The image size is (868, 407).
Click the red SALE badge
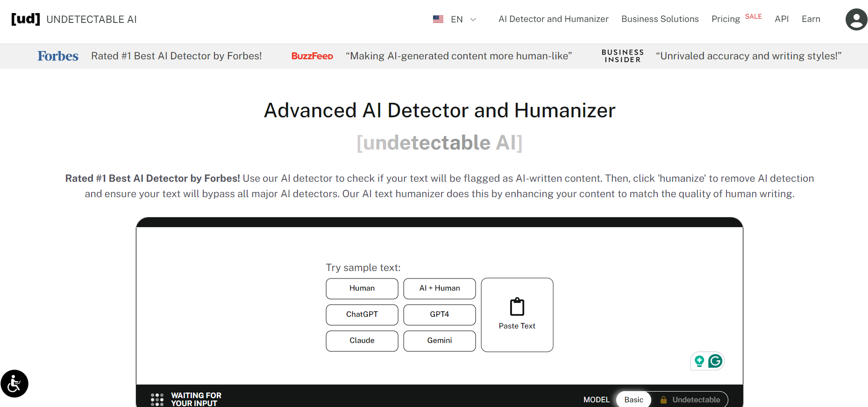coord(754,16)
